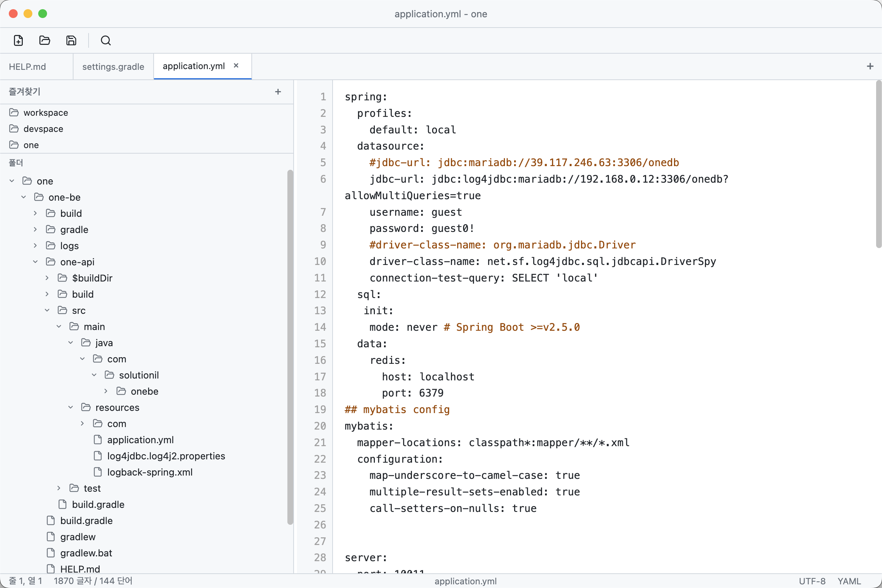Click the YAML language indicator in the status bar
882x588 pixels.
click(x=849, y=581)
